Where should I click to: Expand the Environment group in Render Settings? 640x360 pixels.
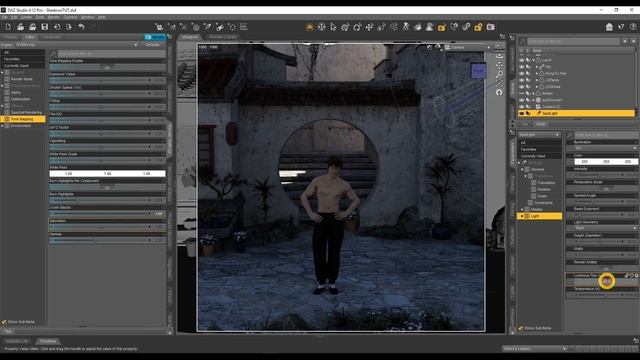pyautogui.click(x=2, y=126)
